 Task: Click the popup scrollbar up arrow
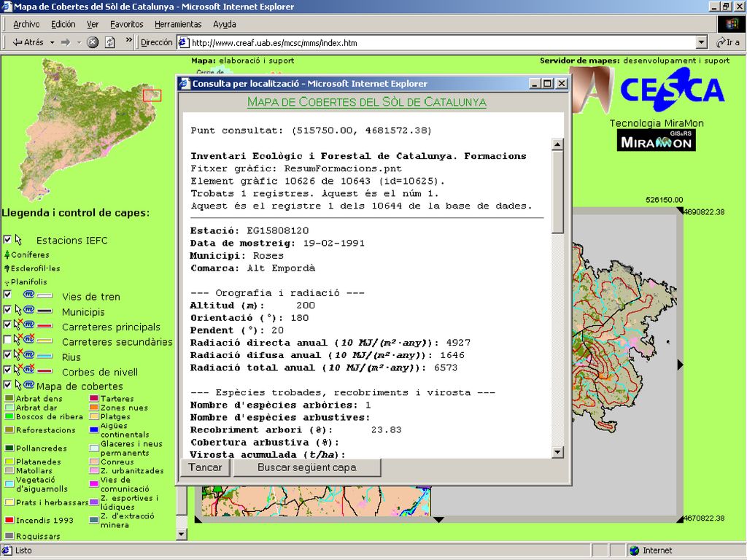[x=557, y=144]
